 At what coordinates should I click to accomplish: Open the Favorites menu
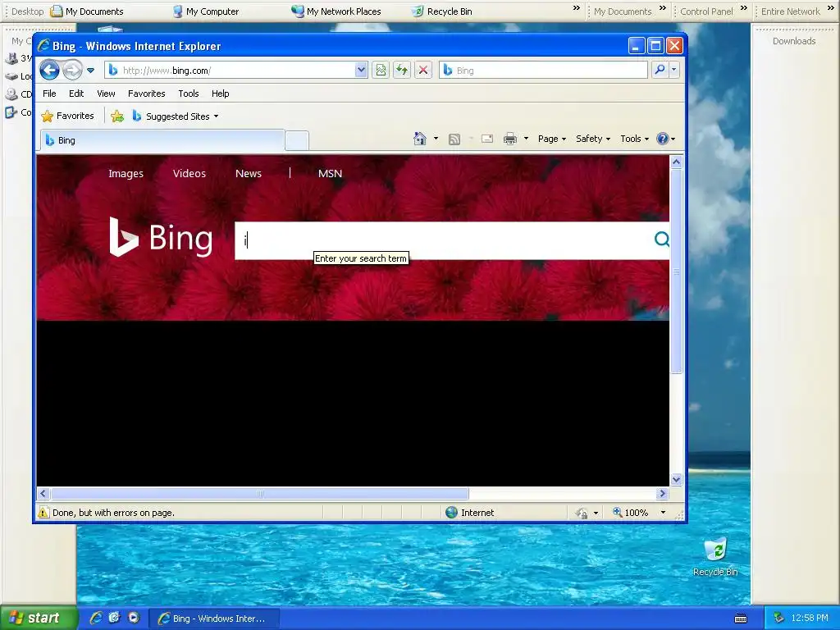pyautogui.click(x=146, y=94)
